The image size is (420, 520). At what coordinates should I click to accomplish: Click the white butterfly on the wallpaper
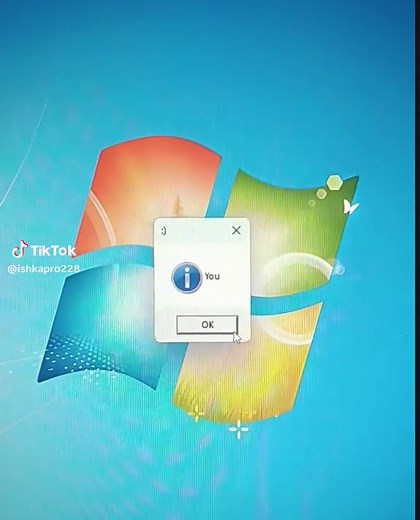tap(351, 207)
